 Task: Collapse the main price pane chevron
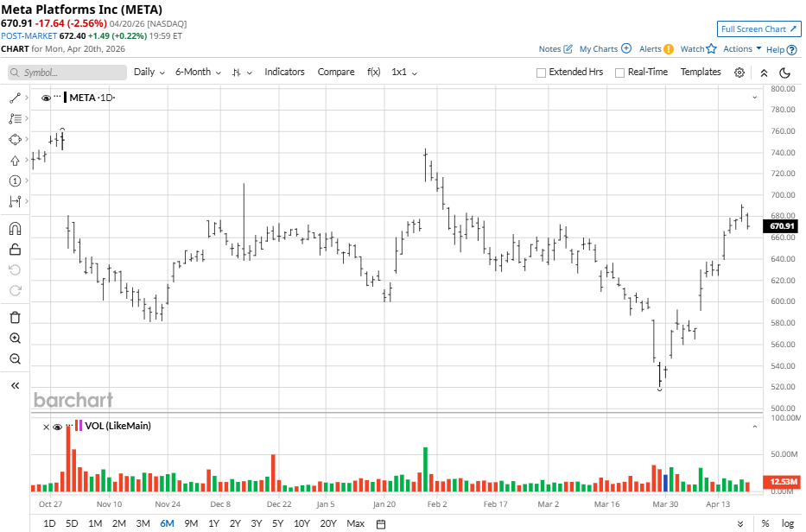(x=754, y=97)
